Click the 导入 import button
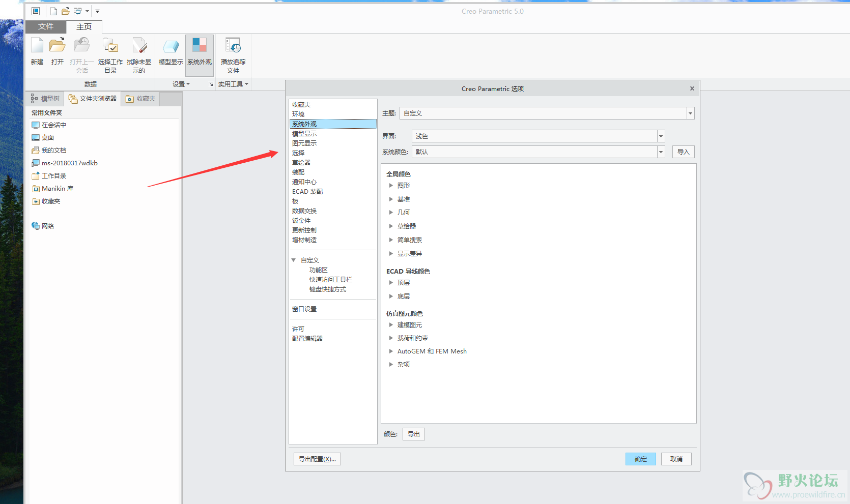Viewport: 850px width, 504px height. point(684,152)
